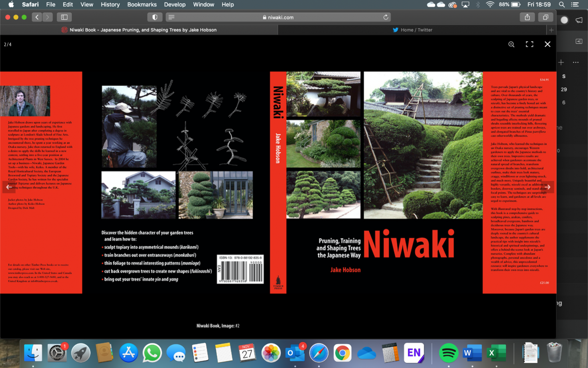The width and height of the screenshot is (588, 368).
Task: Open the Bookmarks menu
Action: click(142, 5)
